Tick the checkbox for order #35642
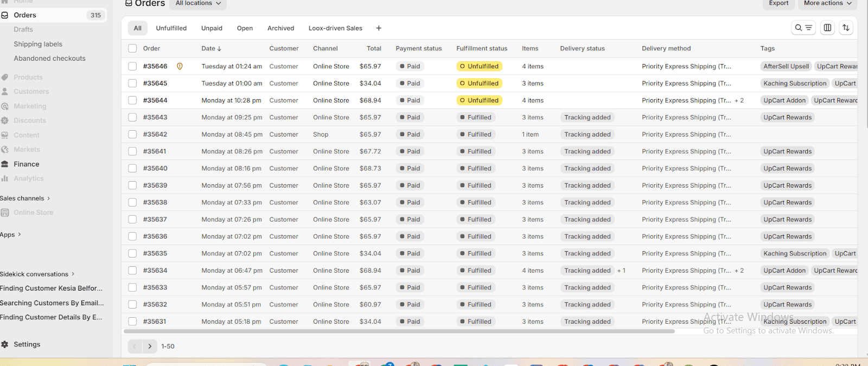The image size is (868, 366). (132, 134)
